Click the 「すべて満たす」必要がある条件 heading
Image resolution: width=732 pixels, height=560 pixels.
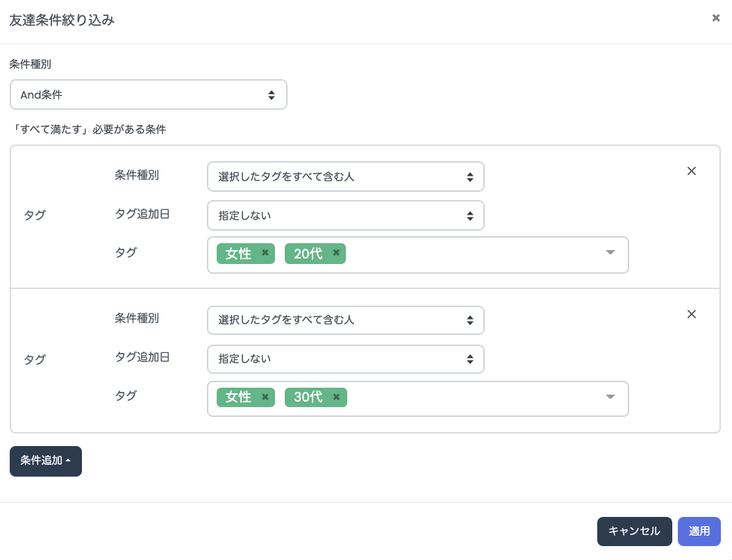pyautogui.click(x=88, y=129)
